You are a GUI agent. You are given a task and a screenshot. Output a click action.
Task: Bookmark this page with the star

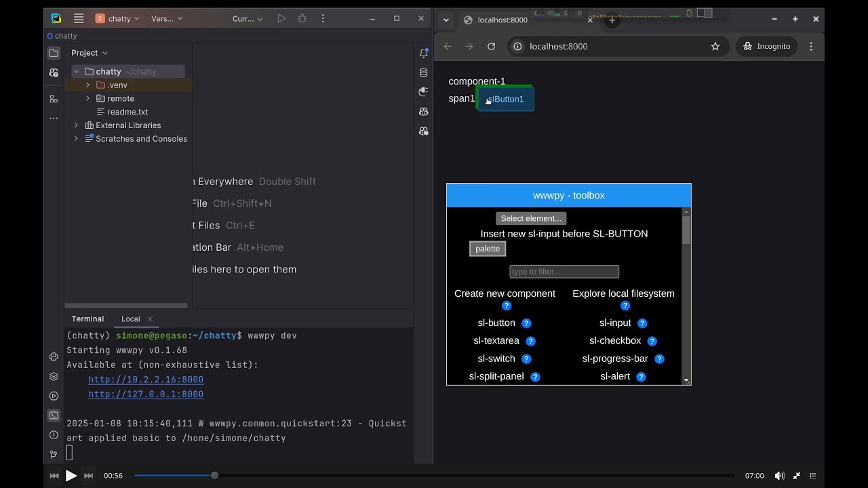point(715,46)
